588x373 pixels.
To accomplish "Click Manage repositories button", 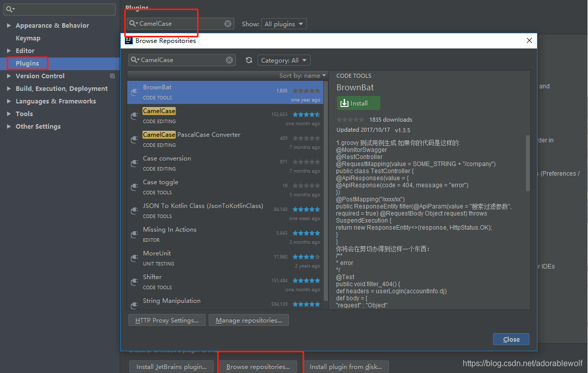I will pos(249,320).
